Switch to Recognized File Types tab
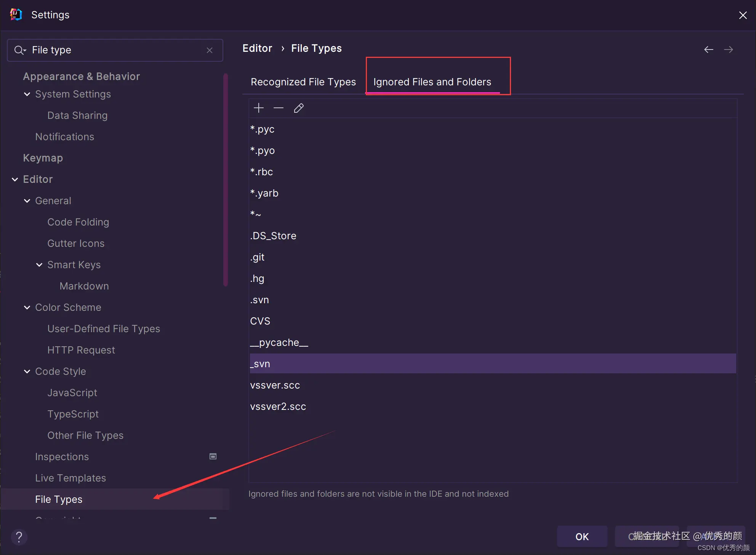Viewport: 756px width, 555px height. pyautogui.click(x=303, y=82)
